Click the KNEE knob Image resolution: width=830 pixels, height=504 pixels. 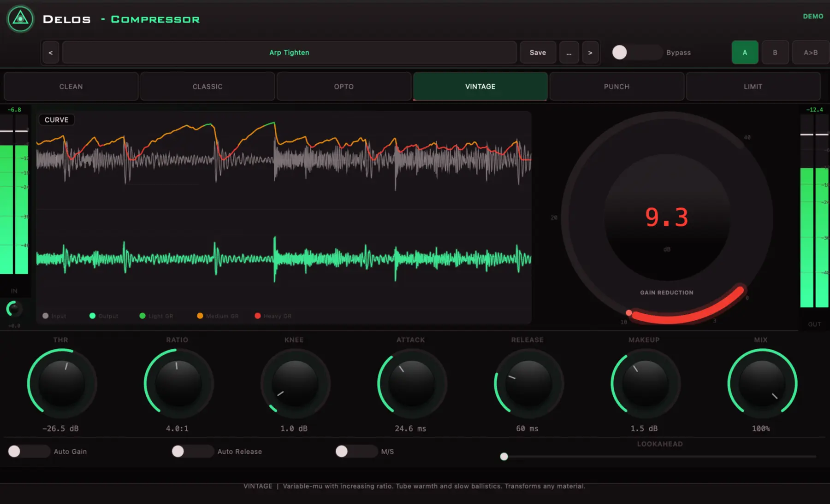tap(295, 383)
